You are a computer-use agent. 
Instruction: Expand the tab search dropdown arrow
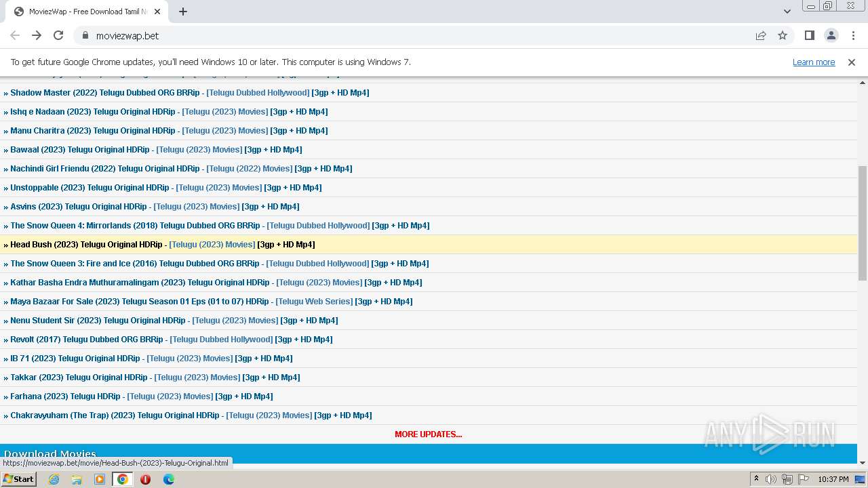pos(787,12)
